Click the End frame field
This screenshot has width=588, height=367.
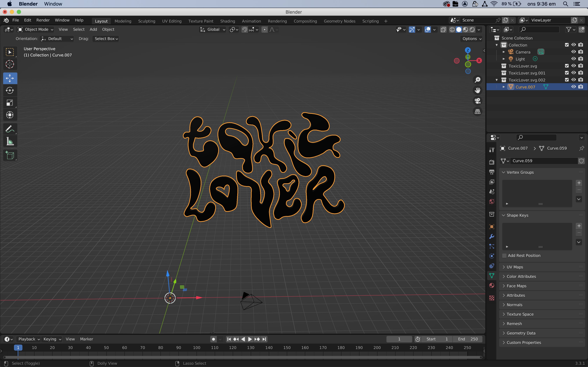point(467,339)
